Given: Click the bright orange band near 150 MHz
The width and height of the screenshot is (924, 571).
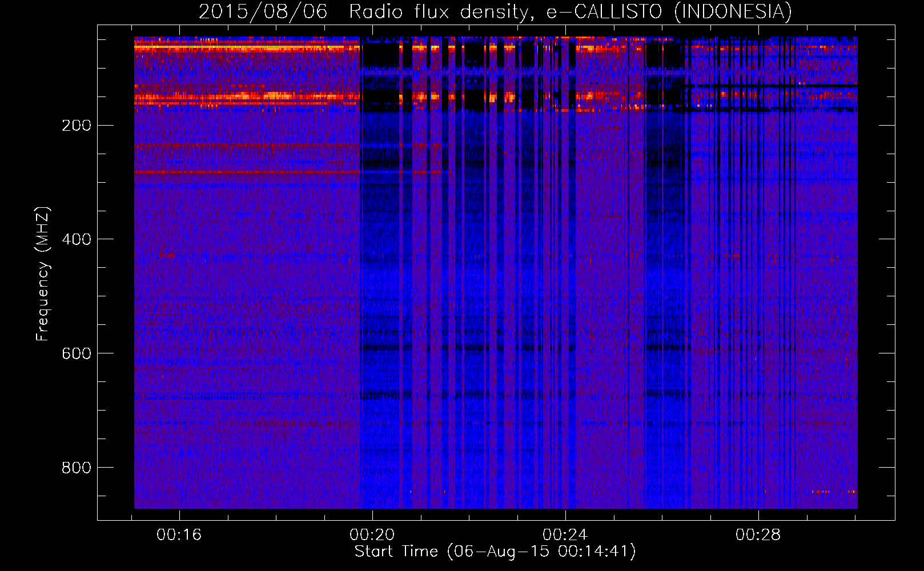Looking at the screenshot, I should click(x=246, y=96).
